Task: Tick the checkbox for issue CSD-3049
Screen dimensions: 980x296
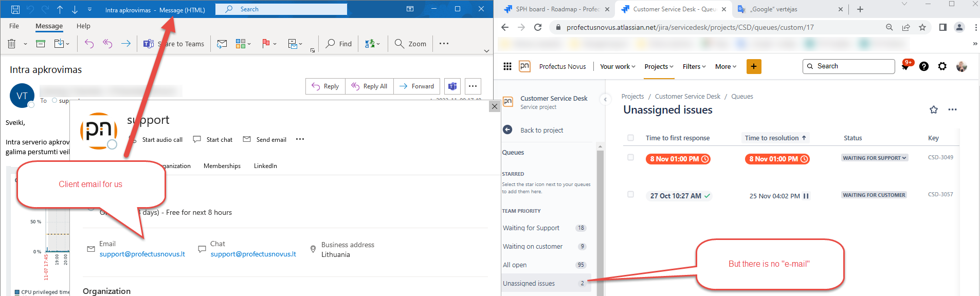Action: tap(630, 157)
